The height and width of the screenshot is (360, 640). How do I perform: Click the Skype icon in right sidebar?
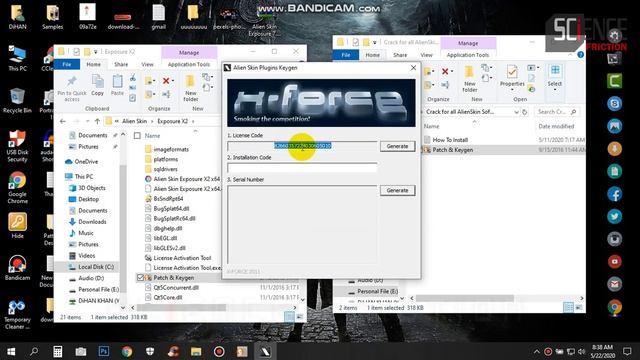[x=614, y=104]
